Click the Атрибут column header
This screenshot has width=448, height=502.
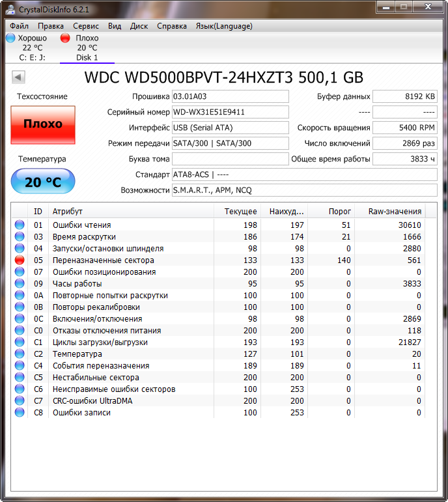pyautogui.click(x=131, y=212)
